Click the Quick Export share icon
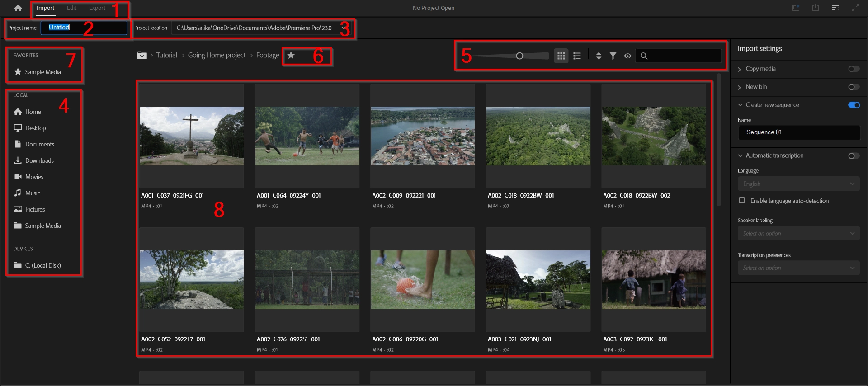 point(816,8)
